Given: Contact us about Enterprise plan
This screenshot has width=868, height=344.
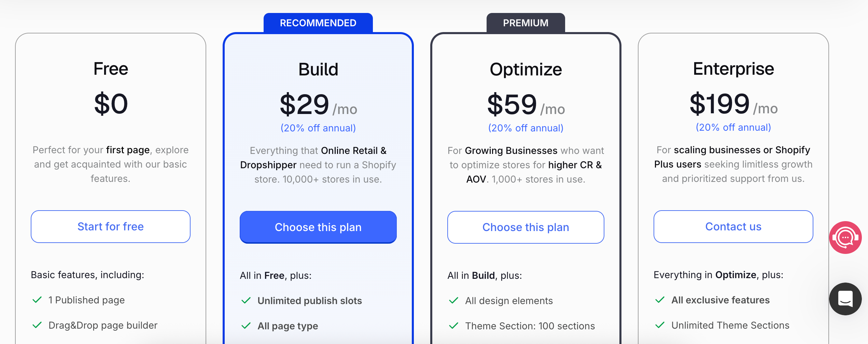Looking at the screenshot, I should click(x=733, y=227).
